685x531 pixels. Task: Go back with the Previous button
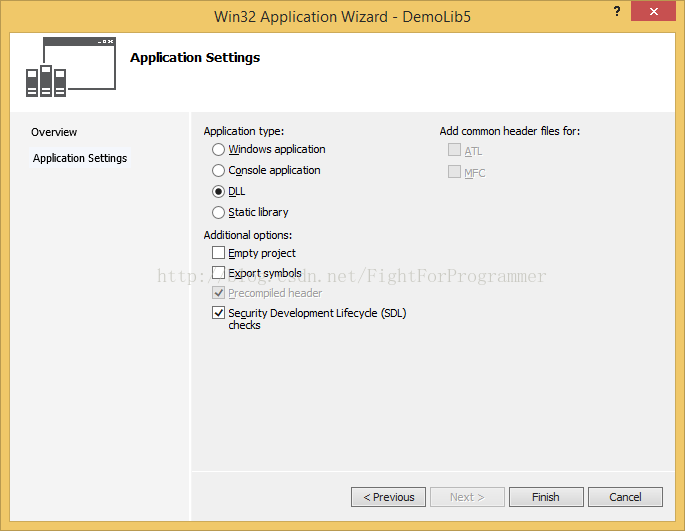click(388, 497)
